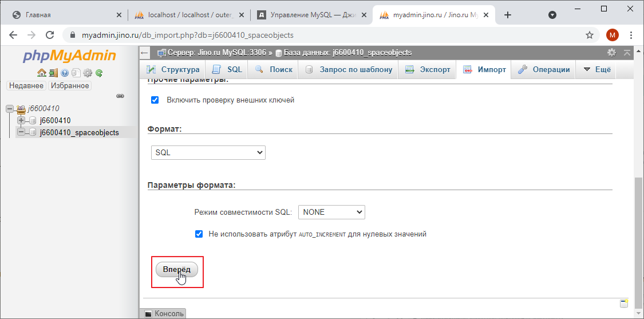Switch to the Экспорт tab
This screenshot has height=319, width=644.
coord(428,70)
